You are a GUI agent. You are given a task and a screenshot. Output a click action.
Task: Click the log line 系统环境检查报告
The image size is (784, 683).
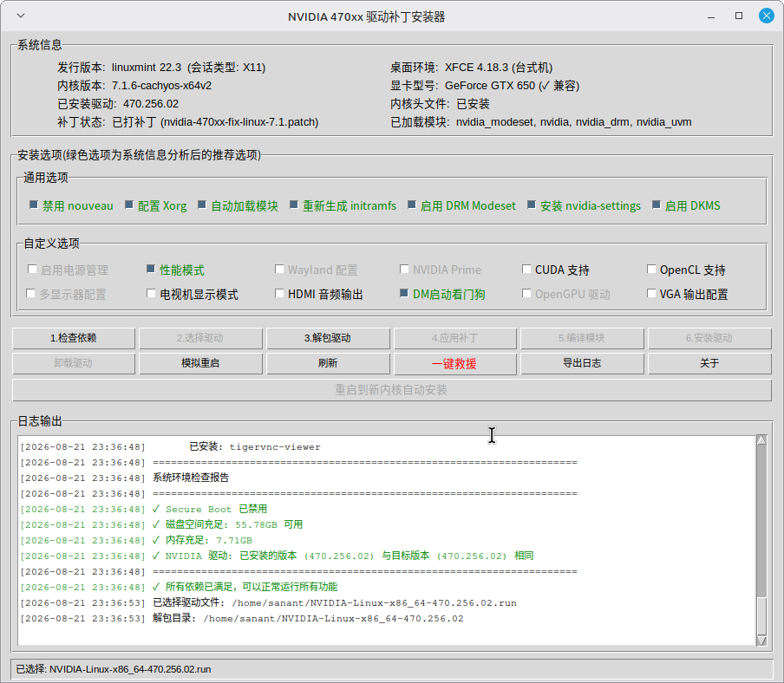pos(191,478)
